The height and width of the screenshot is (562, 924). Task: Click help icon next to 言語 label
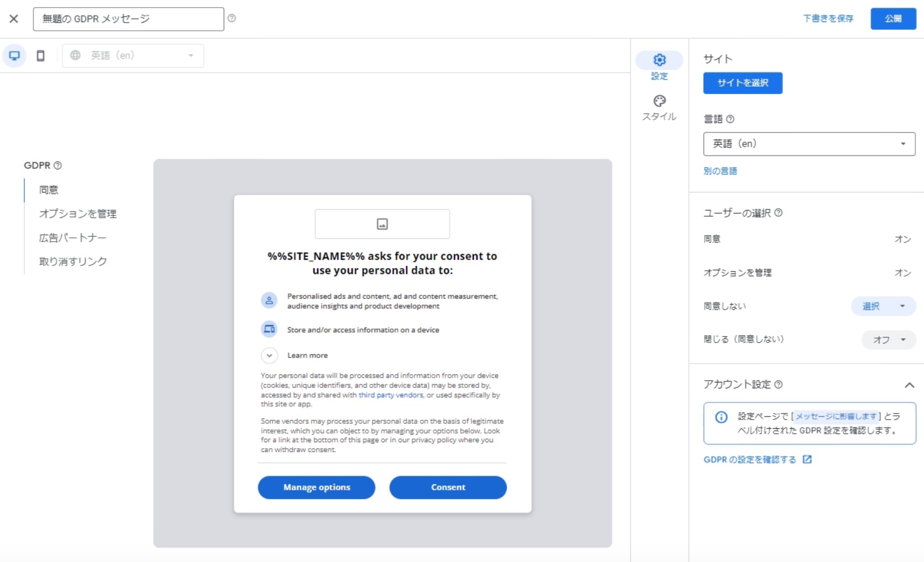(730, 119)
